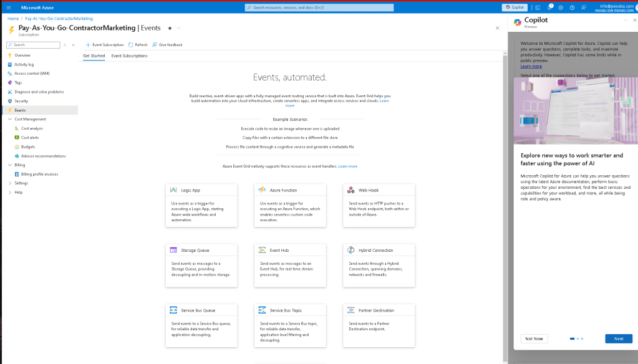Favorite this subscription with the star icon
Image resolution: width=638 pixels, height=364 pixels.
click(x=170, y=28)
